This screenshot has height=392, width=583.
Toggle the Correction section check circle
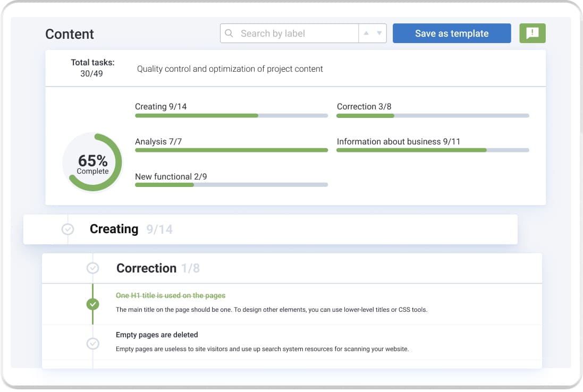(93, 268)
